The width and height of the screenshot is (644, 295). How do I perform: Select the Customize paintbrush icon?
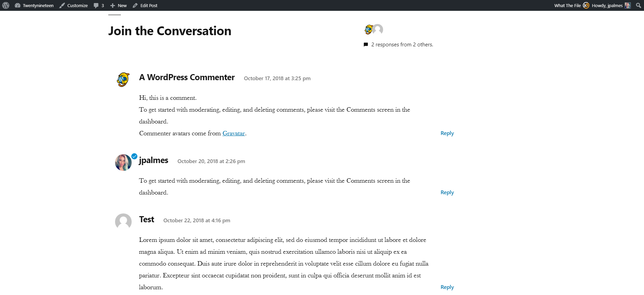(62, 5)
